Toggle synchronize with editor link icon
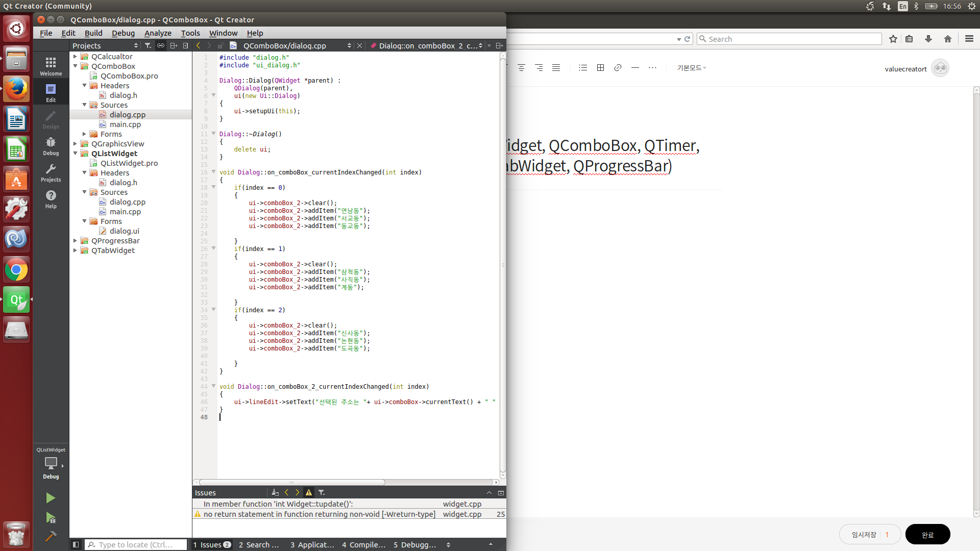Screen dimensions: 980x551 [161, 45]
